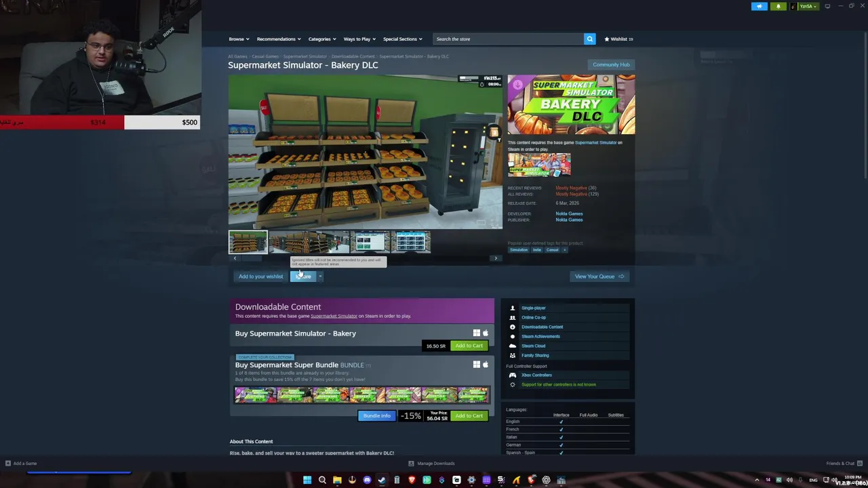The image size is (868, 488).
Task: Open the Steam Cloud feature link
Action: click(x=533, y=346)
